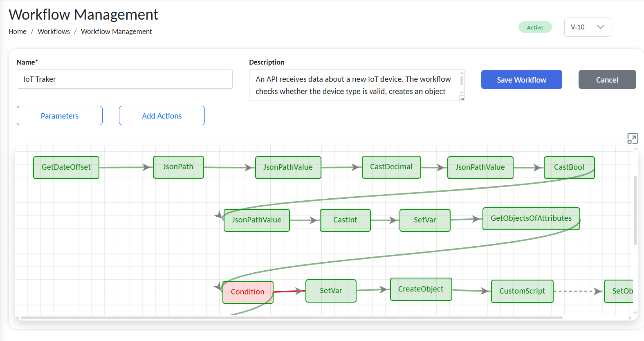Go to Home breadcrumb link
Viewport: 644px width, 341px height.
pos(18,31)
